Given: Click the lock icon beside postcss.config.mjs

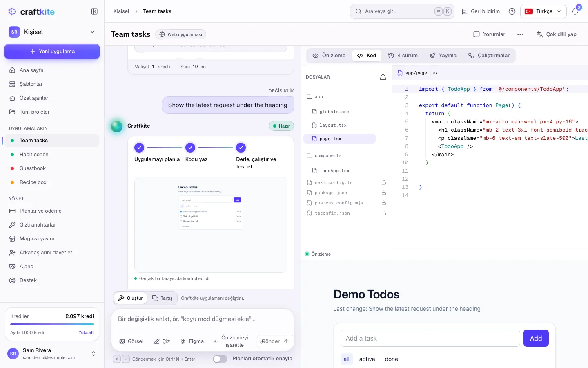Looking at the screenshot, I should (384, 203).
